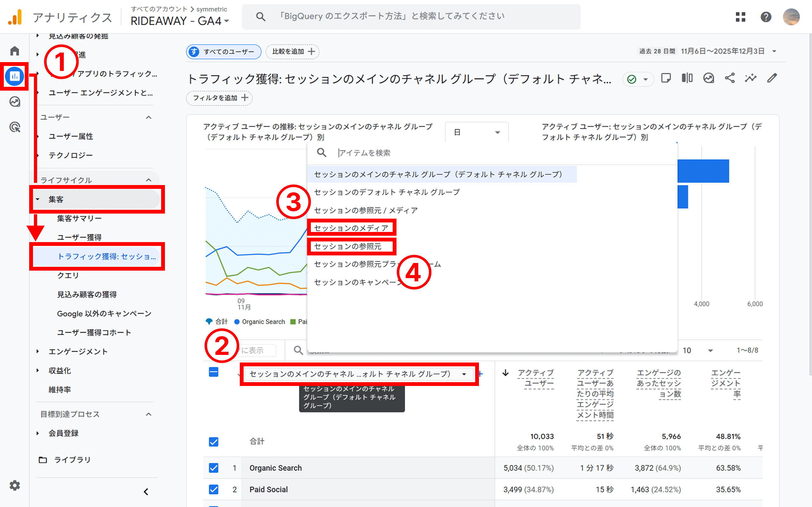Click the アイテムを検索 search field

click(403, 152)
